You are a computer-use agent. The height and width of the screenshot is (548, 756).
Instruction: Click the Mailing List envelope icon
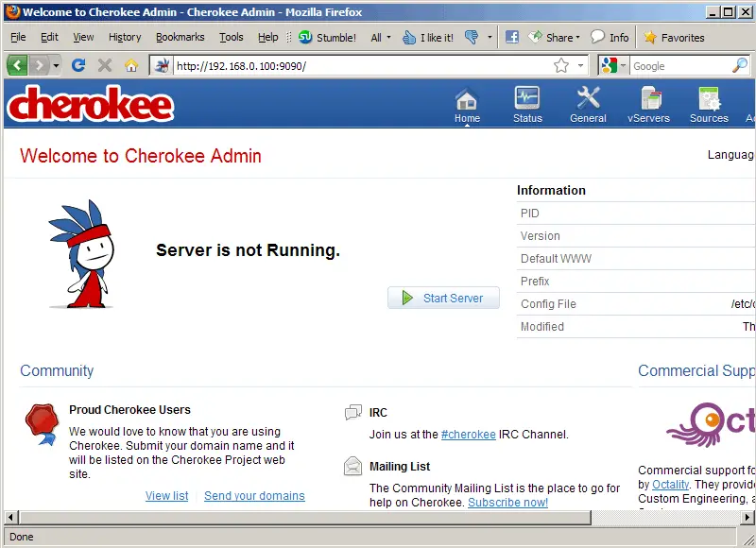pos(352,466)
